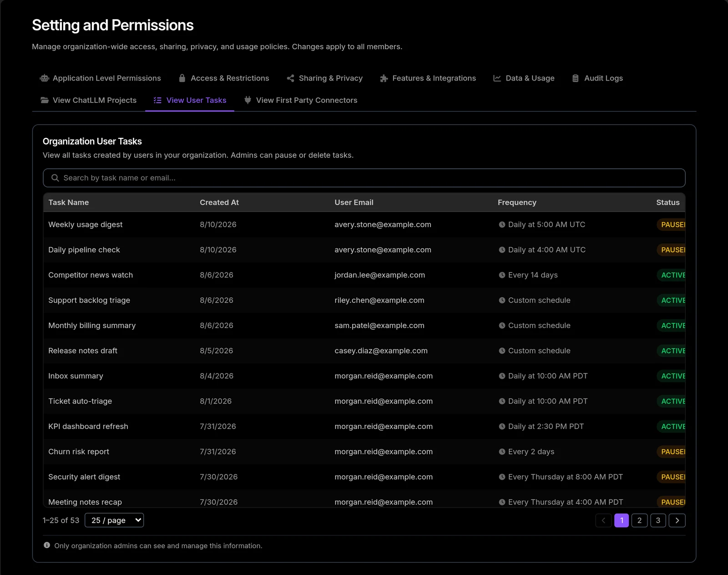
Task: Click the robot icon beside Application Level Permissions
Action: coord(44,78)
